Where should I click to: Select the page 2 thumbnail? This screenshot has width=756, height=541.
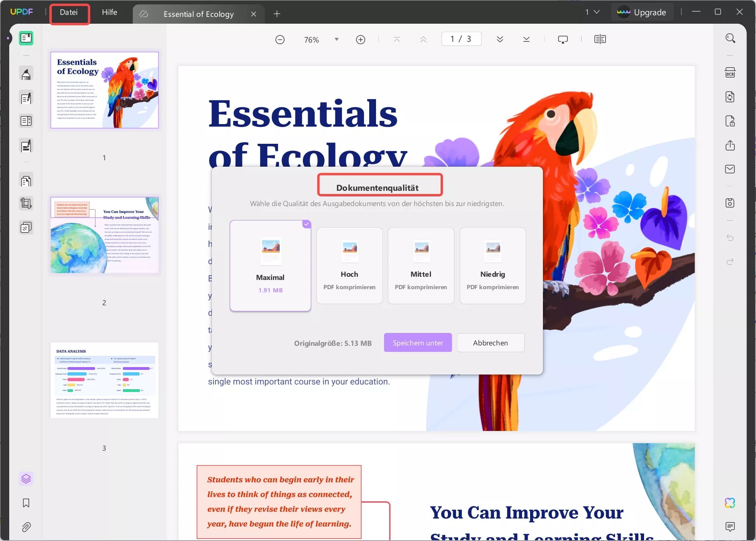click(x=105, y=235)
